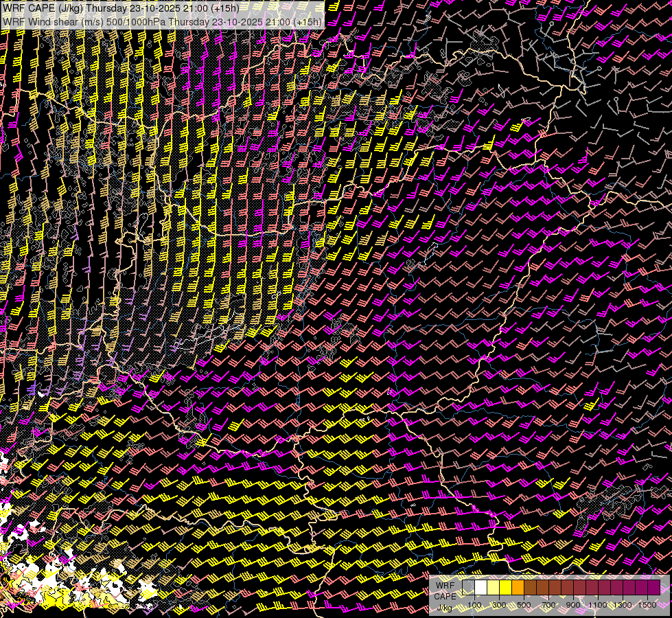The height and width of the screenshot is (618, 672).
Task: Click the 1500 legend tick label
Action: [x=647, y=604]
